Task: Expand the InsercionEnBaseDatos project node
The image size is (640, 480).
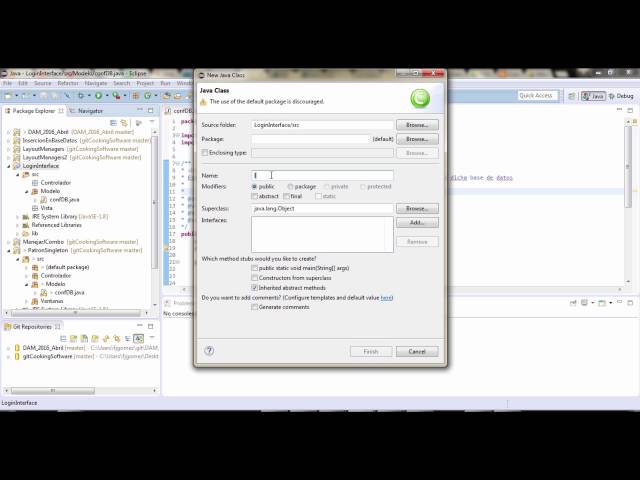Action: point(9,140)
